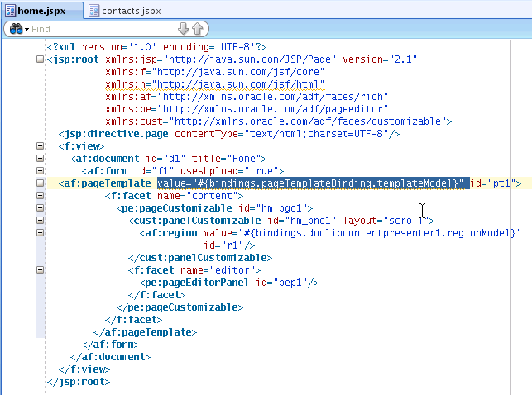Viewport: 532px width, 395px height.
Task: Click the usesUpload="true" attribute
Action: coord(228,171)
